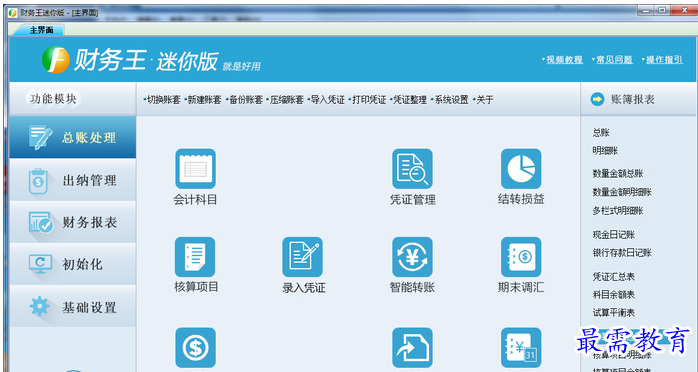Open the 常见问题 link
The width and height of the screenshot is (698, 372).
click(614, 60)
